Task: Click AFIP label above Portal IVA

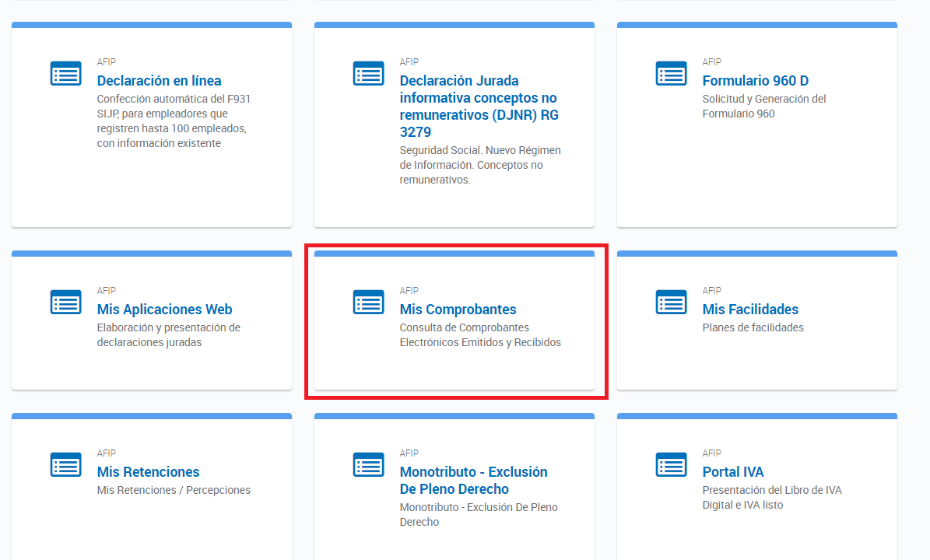Action: (x=712, y=453)
